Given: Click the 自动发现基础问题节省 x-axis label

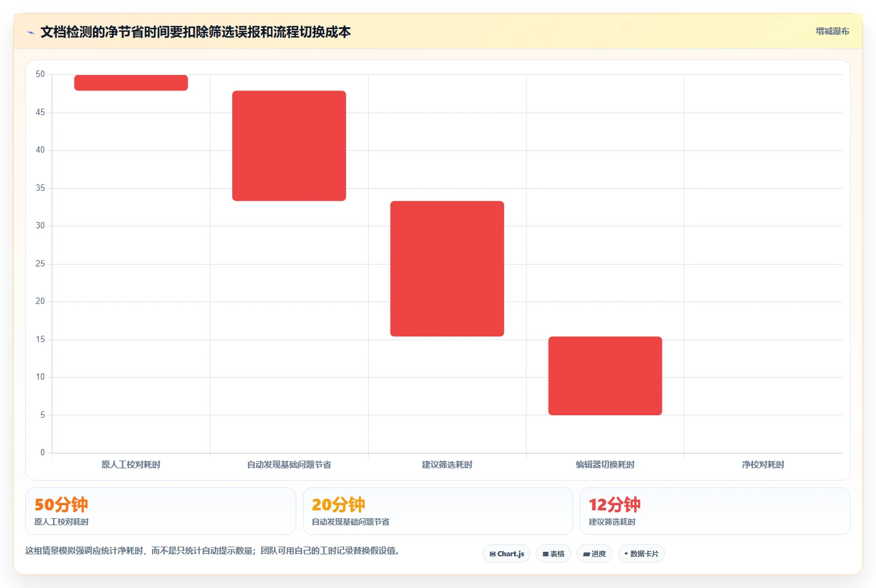Looking at the screenshot, I should coord(289,464).
